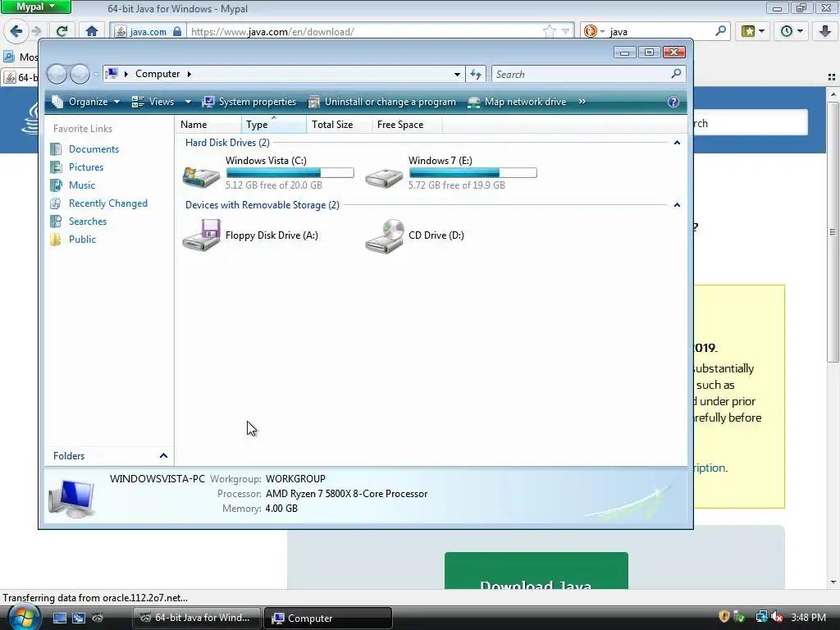Click the security shield tray icon
Screen dimensions: 840x630
[724, 617]
